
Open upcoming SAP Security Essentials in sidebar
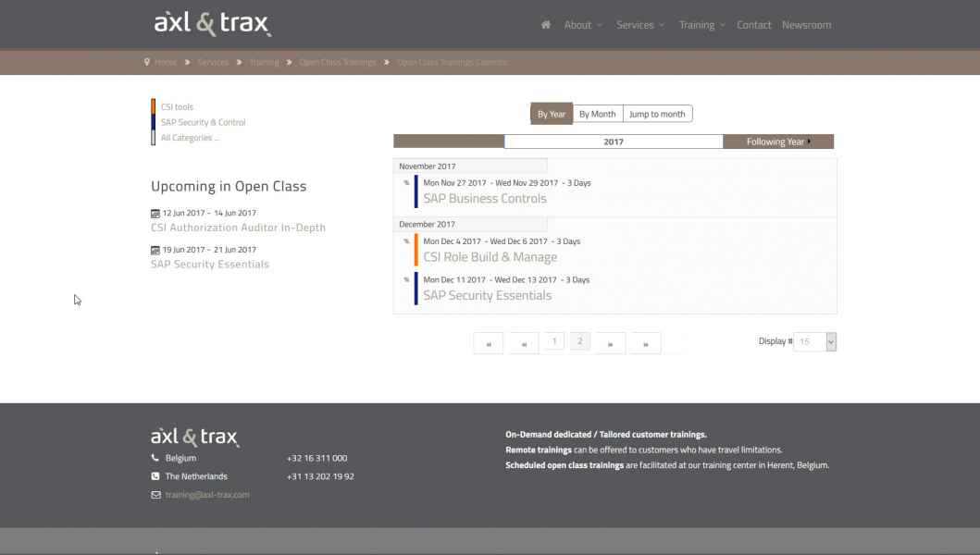[210, 265]
